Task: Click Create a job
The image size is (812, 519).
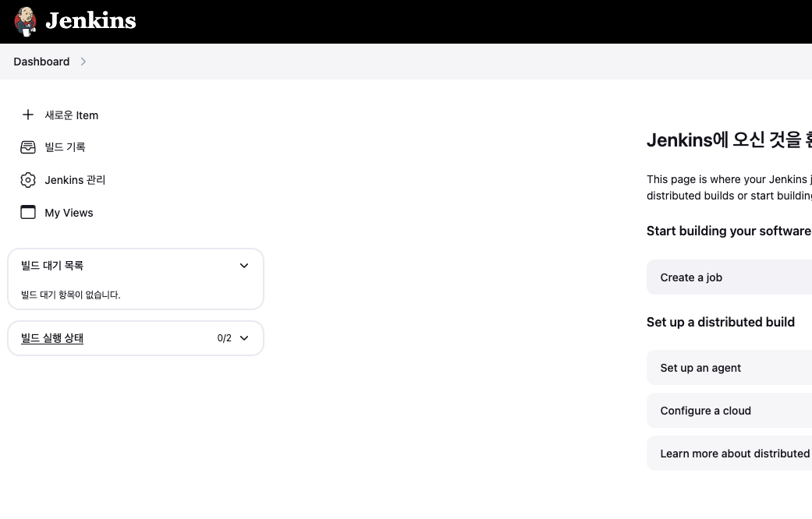Action: click(x=729, y=277)
